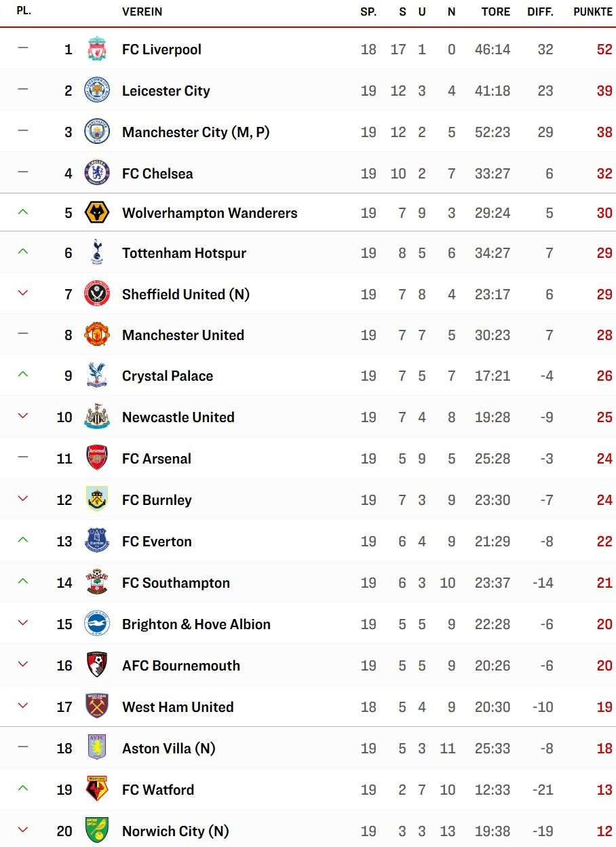Open the FC Chelsea team link
Screen dimensions: 616x847
157,174
